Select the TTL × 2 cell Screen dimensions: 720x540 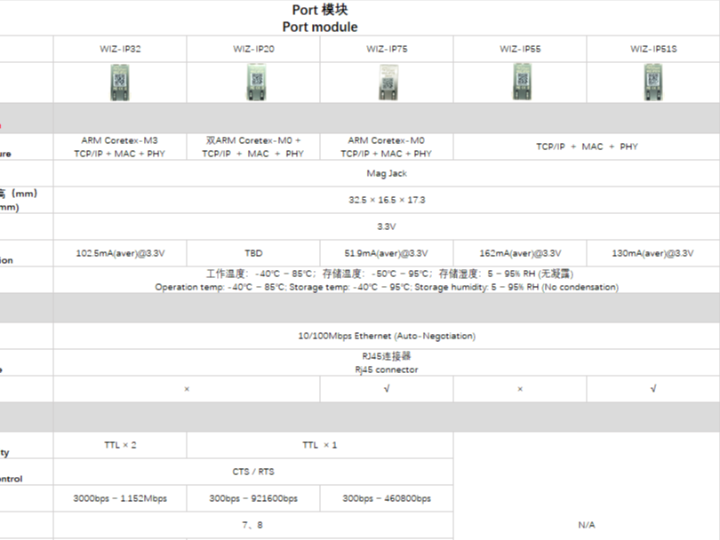[x=120, y=444]
